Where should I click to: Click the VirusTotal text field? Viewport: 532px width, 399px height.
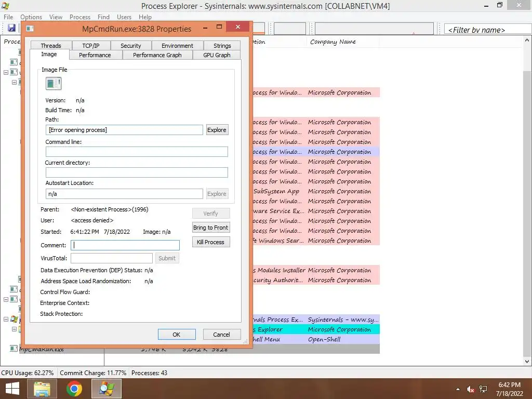point(112,258)
